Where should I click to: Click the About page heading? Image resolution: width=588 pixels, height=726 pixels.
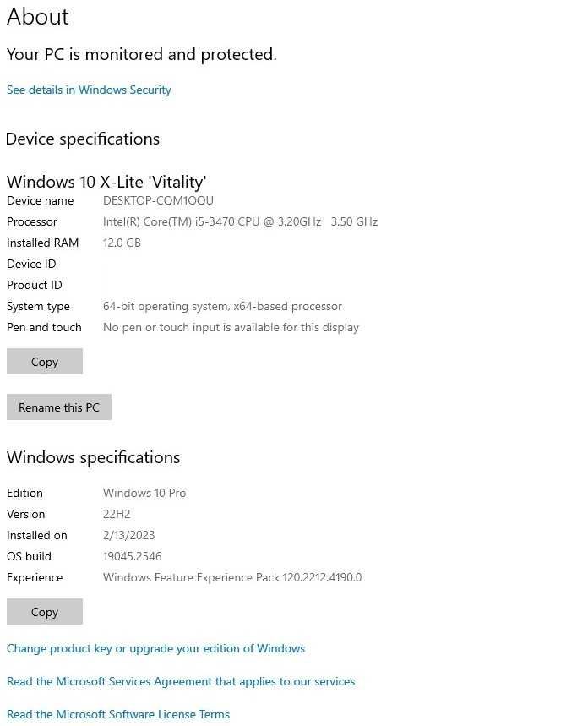pyautogui.click(x=38, y=17)
